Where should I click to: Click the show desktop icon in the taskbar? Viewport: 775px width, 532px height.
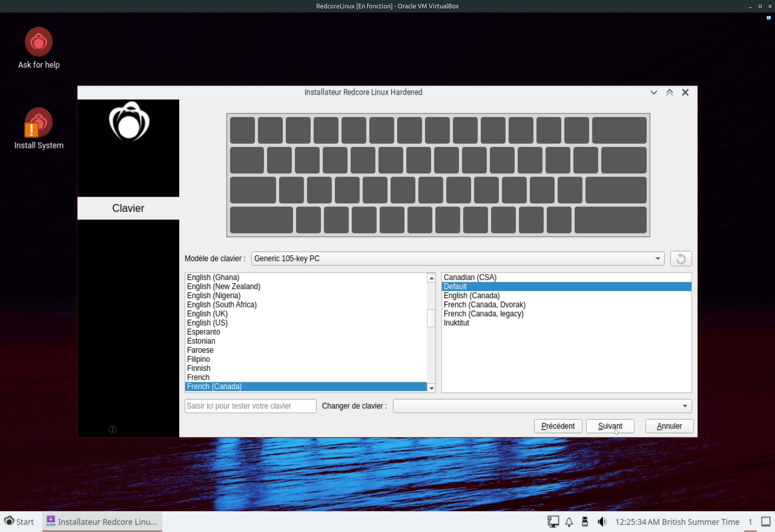tap(766, 522)
